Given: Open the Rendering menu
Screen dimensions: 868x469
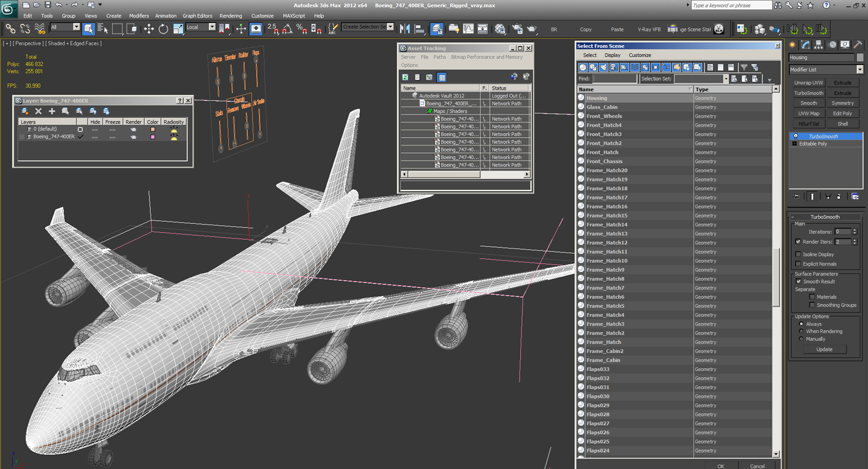Looking at the screenshot, I should pyautogui.click(x=230, y=16).
